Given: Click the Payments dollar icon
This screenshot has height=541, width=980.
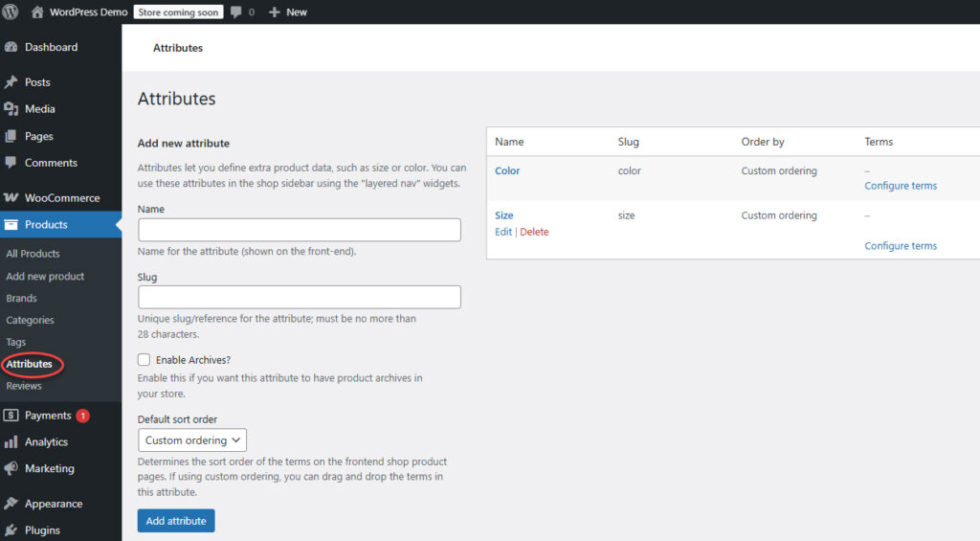Looking at the screenshot, I should click(x=11, y=415).
